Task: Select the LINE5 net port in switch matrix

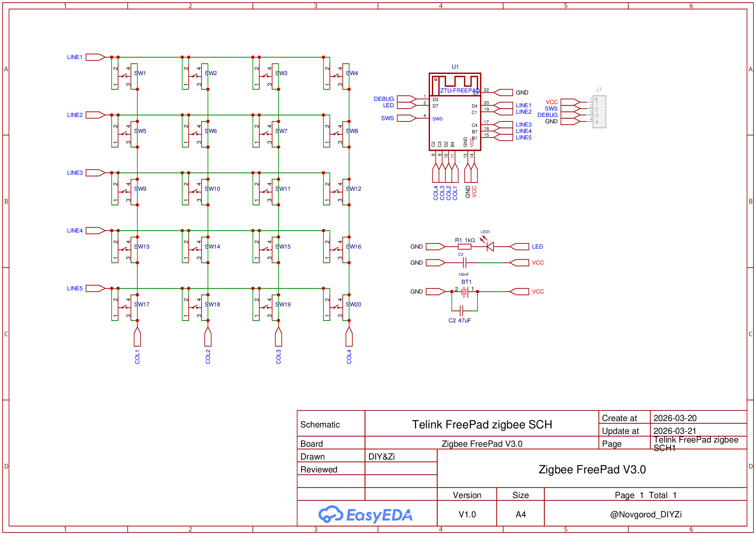Action: point(96,289)
